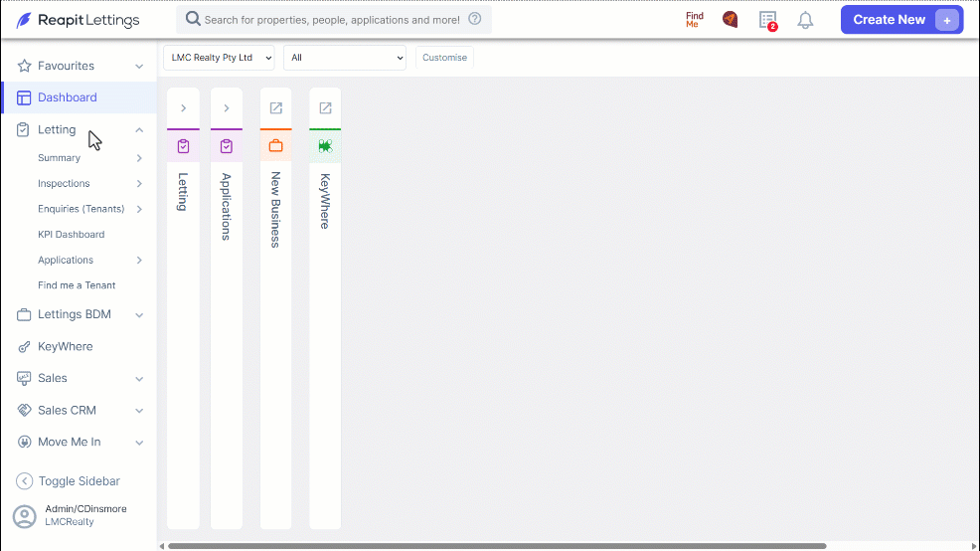Open KeyWhere panel external link icon

click(325, 108)
